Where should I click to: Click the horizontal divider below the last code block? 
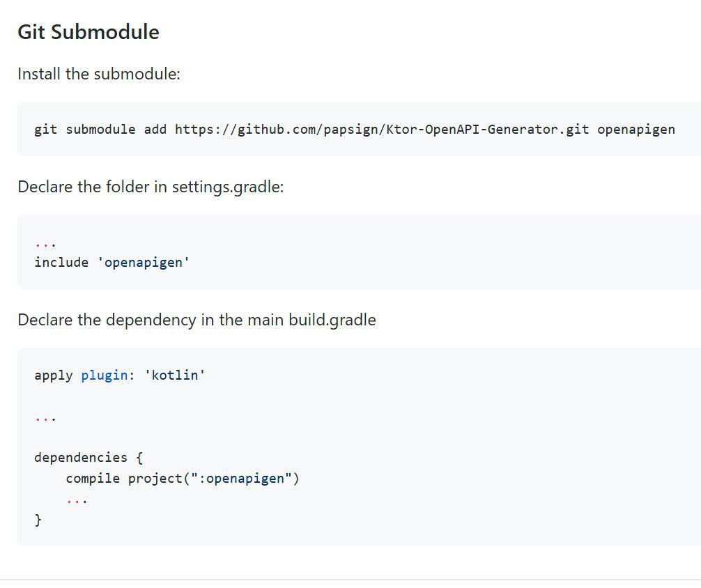(x=350, y=580)
